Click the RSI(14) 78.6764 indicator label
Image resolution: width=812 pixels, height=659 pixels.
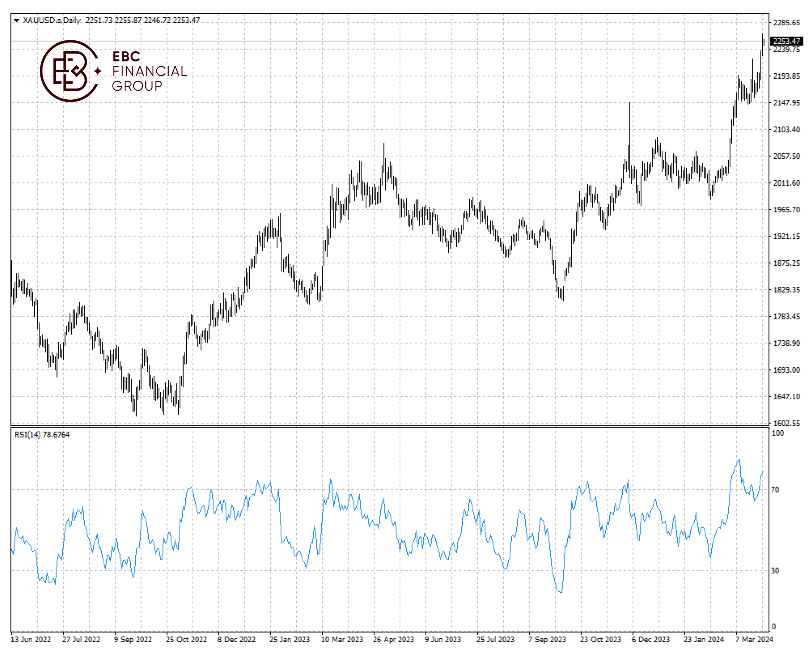pos(42,435)
